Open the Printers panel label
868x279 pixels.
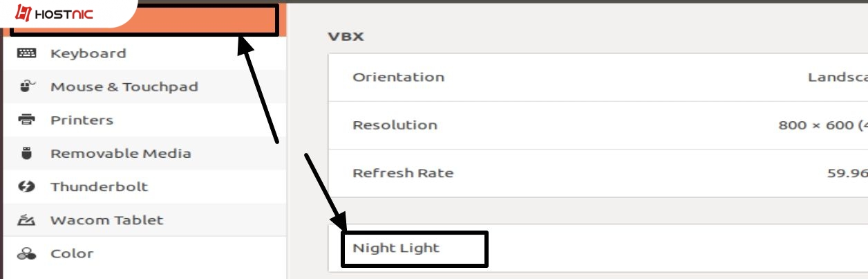point(82,120)
